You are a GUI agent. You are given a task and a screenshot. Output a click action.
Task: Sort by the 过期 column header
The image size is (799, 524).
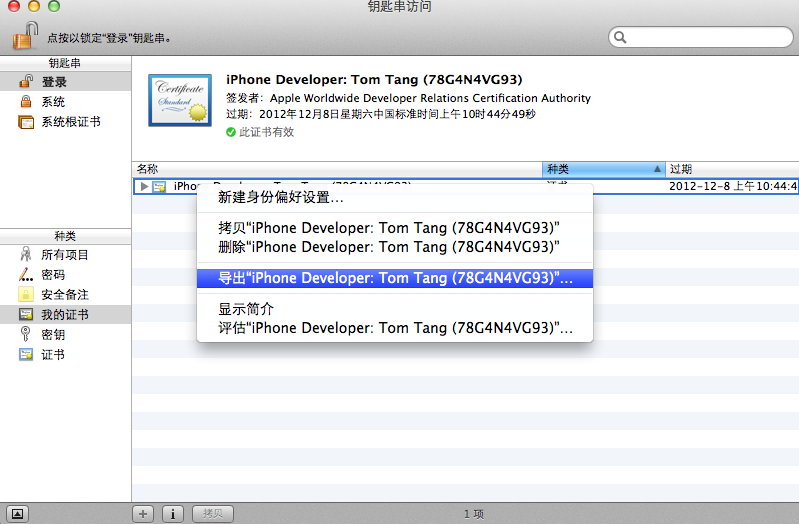tap(732, 169)
